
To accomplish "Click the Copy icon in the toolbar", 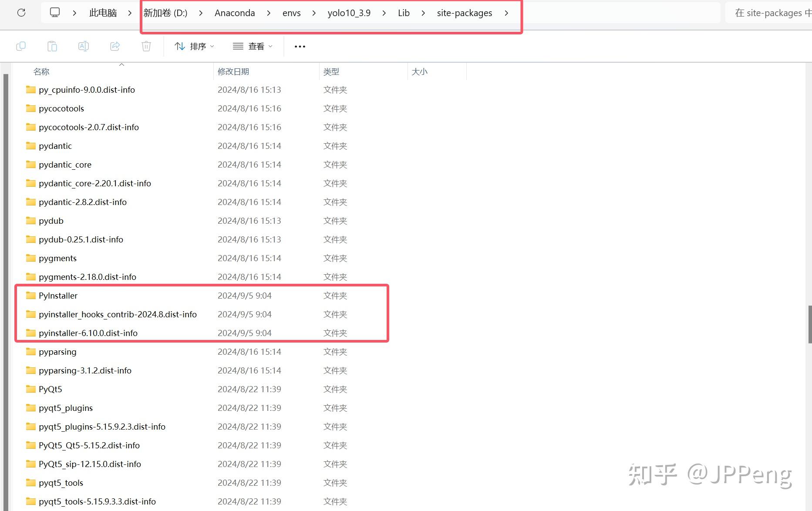I will (x=20, y=46).
